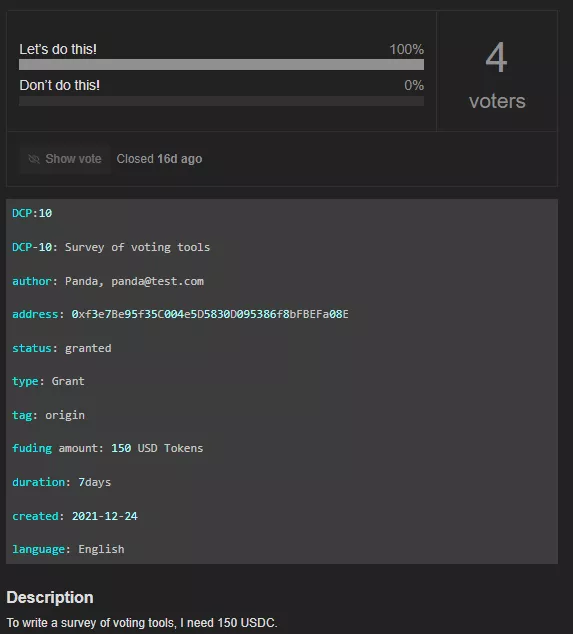Click the crossed-eye icon beside Show vote
Image resolution: width=573 pixels, height=634 pixels.
34,159
